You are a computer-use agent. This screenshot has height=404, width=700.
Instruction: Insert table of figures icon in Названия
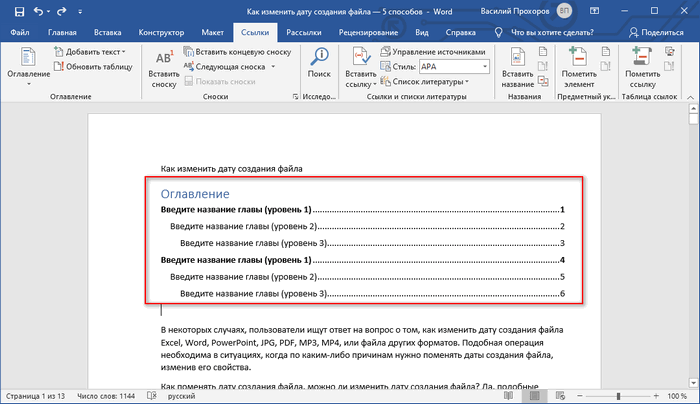[543, 51]
